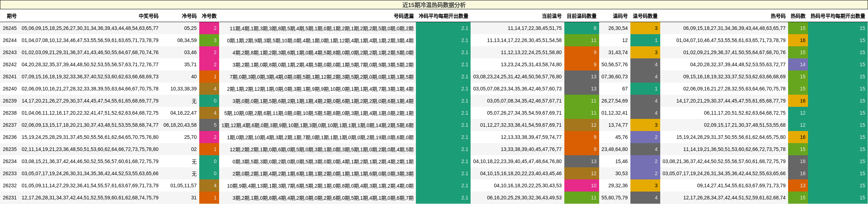The height and width of the screenshot is (204, 868).
Task: Click period number 26240
Action: click(x=10, y=89)
